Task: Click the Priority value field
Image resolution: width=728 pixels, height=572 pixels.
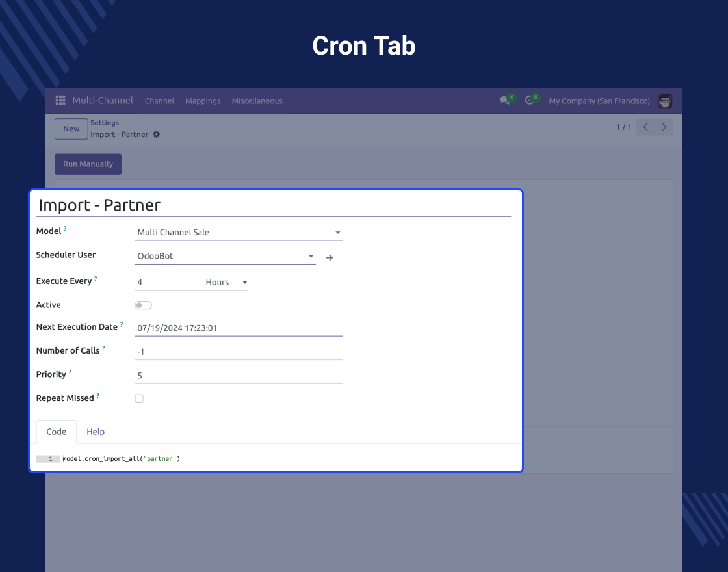Action: click(x=239, y=375)
